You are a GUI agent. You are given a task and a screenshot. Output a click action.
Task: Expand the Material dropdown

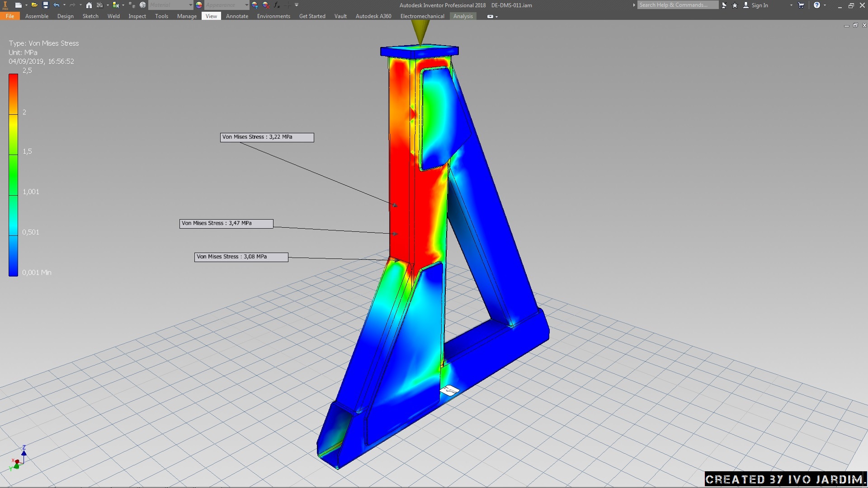[x=190, y=5]
